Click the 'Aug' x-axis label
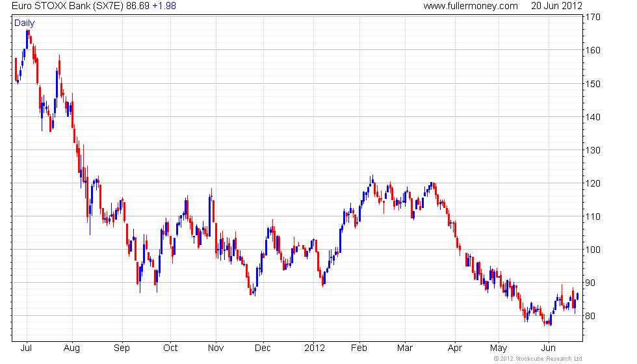This screenshot has width=637, height=364. click(x=72, y=348)
